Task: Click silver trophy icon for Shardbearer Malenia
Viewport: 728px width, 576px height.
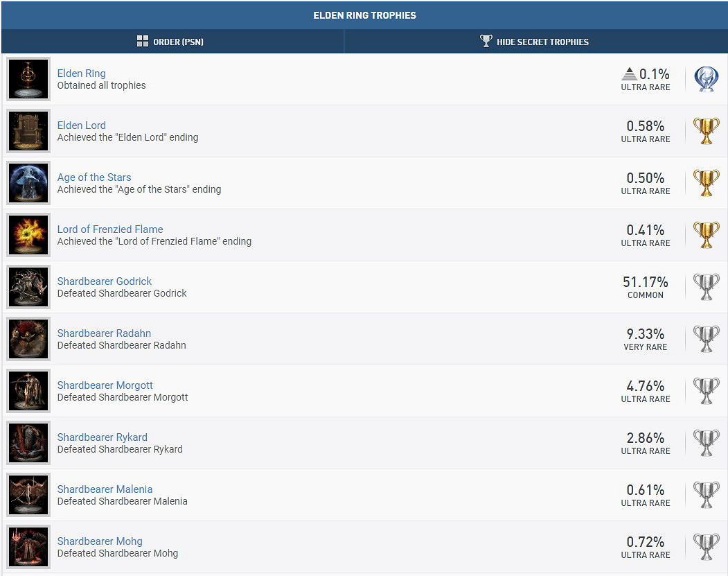Action: coord(706,495)
